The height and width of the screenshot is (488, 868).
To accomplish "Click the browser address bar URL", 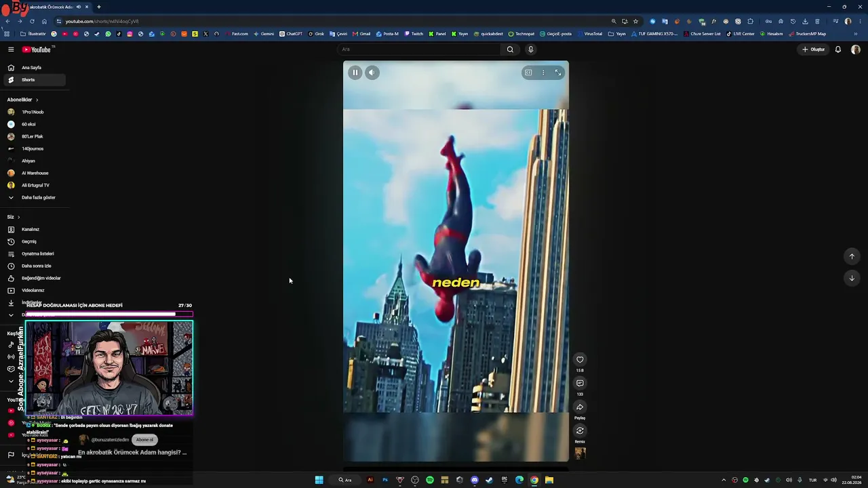I will coord(102,21).
